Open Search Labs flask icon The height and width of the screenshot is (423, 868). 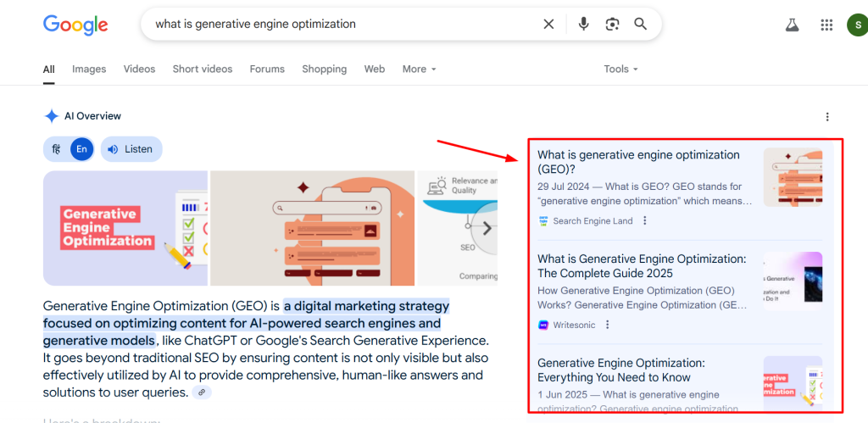[793, 25]
